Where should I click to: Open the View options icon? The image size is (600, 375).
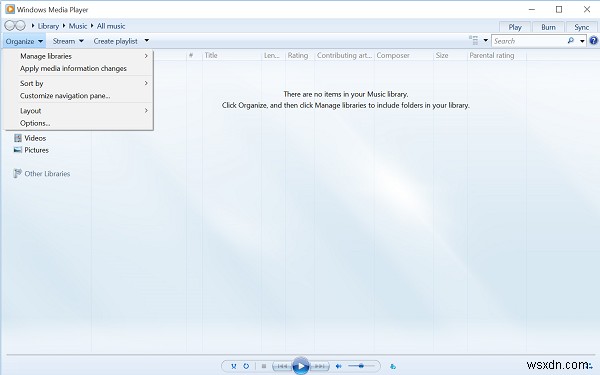474,41
